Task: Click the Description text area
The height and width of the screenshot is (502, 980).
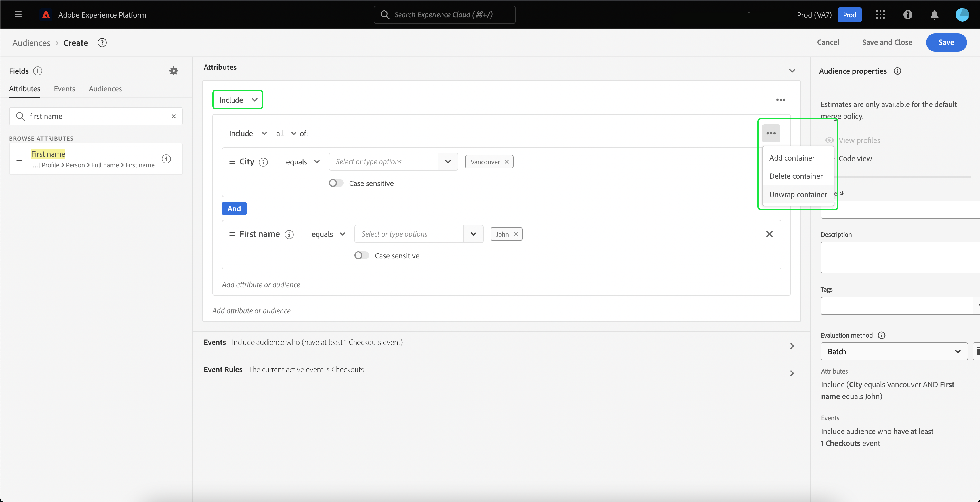Action: tap(900, 258)
